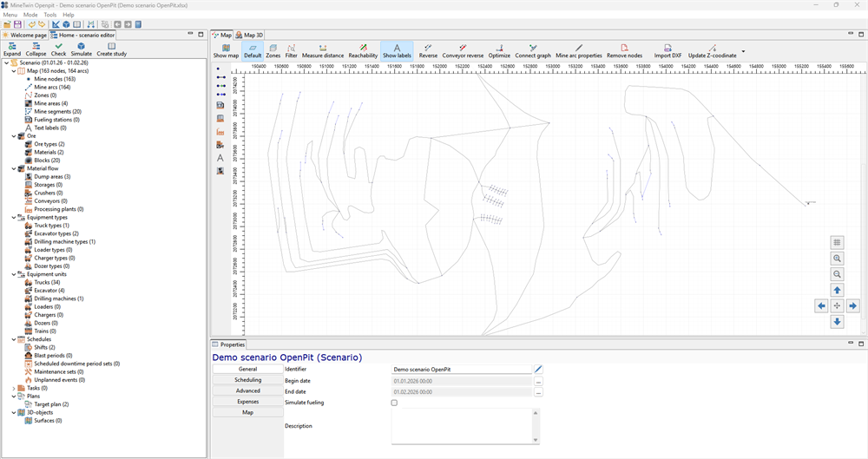Open the Menu menu
868x459 pixels.
10,15
